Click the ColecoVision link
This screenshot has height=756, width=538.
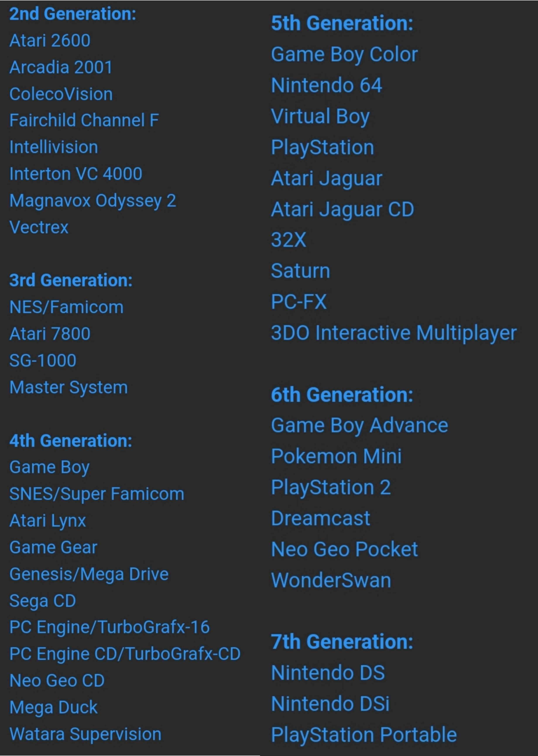(x=61, y=94)
